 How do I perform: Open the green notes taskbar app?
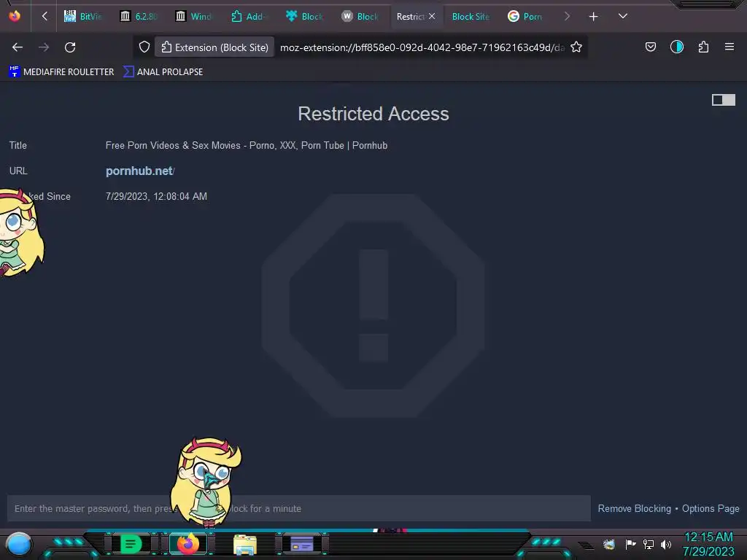point(131,544)
